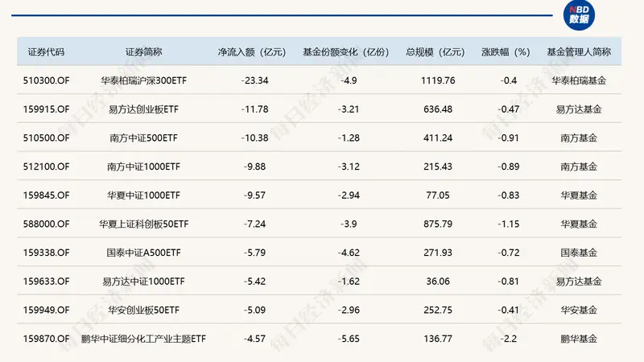Click the 证券简称 column header

coord(143,52)
